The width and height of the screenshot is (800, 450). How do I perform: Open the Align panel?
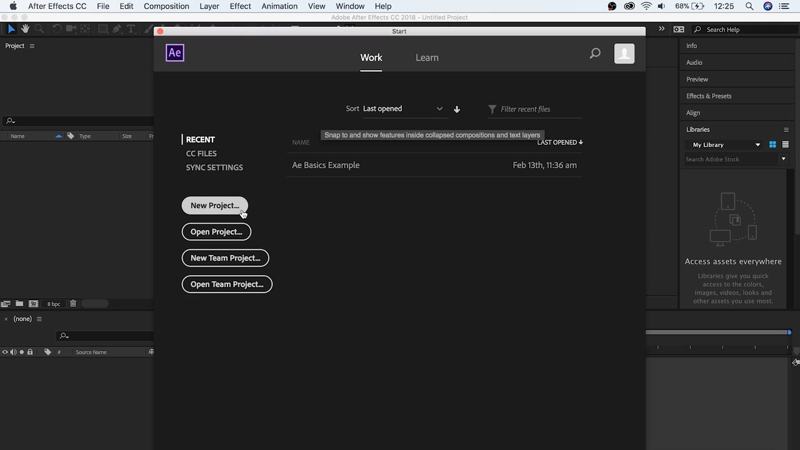tap(693, 113)
